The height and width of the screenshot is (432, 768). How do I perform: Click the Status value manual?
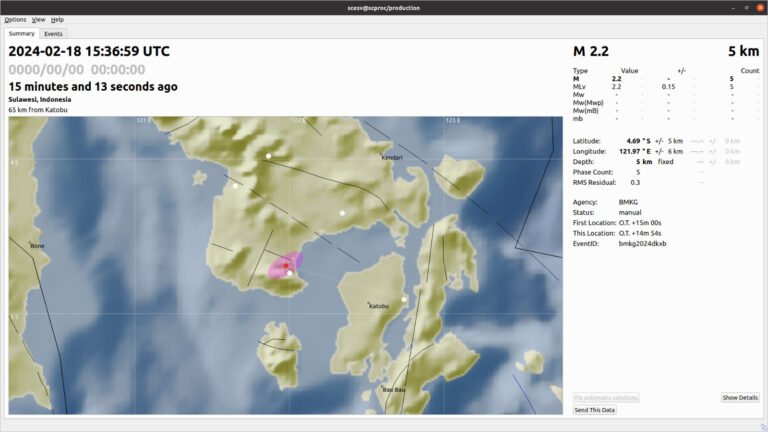[x=630, y=213]
